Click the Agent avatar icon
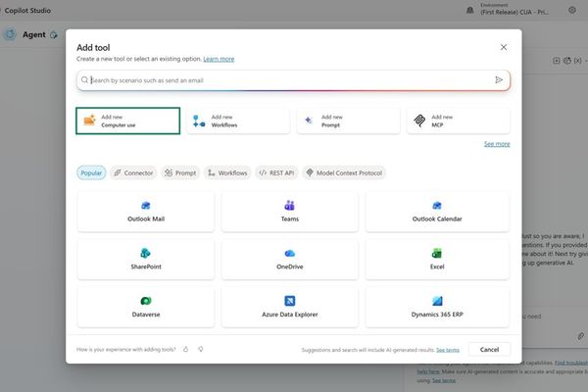 10,34
